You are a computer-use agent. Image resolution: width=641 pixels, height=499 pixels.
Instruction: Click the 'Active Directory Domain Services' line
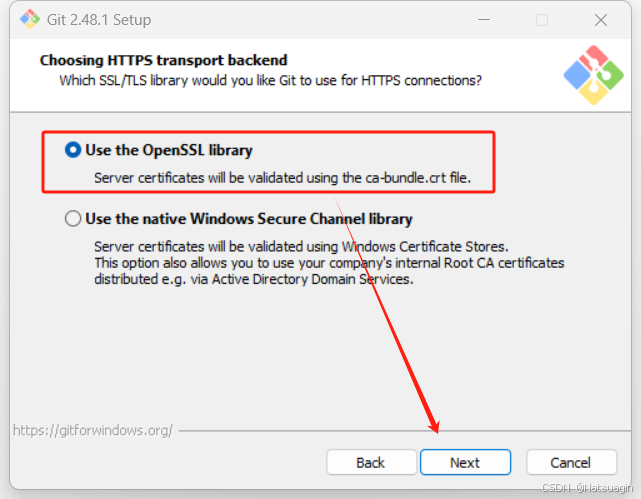[x=254, y=279]
